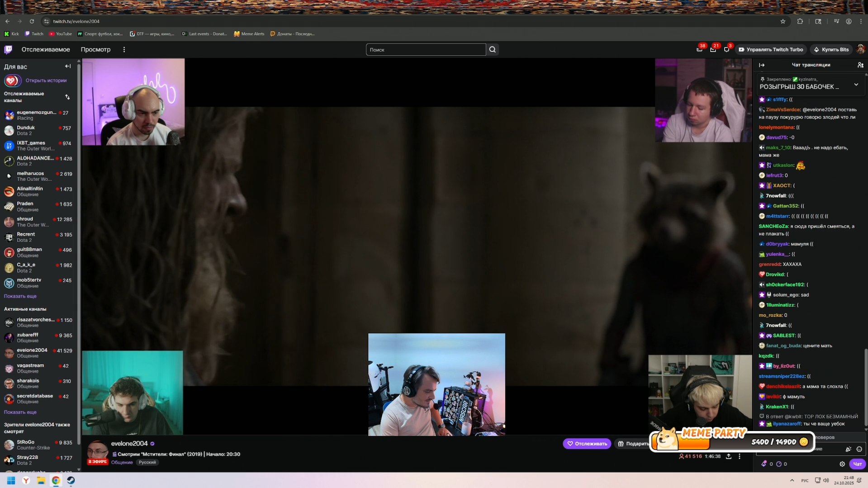Sort the followed channels list

(x=67, y=97)
